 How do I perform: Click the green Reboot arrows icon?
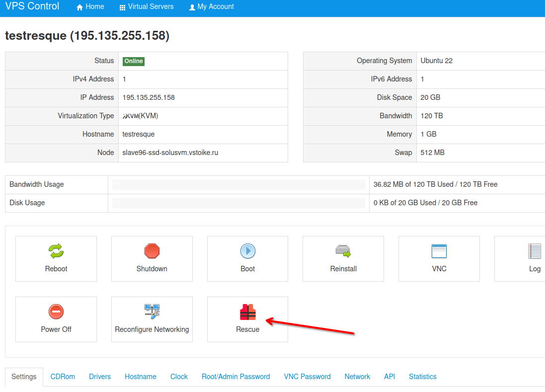[56, 251]
